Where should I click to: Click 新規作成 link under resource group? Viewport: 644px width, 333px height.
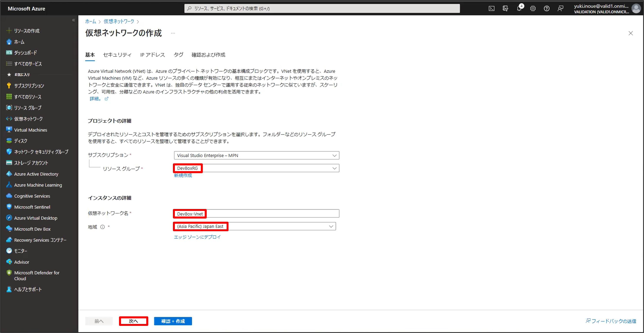(183, 175)
